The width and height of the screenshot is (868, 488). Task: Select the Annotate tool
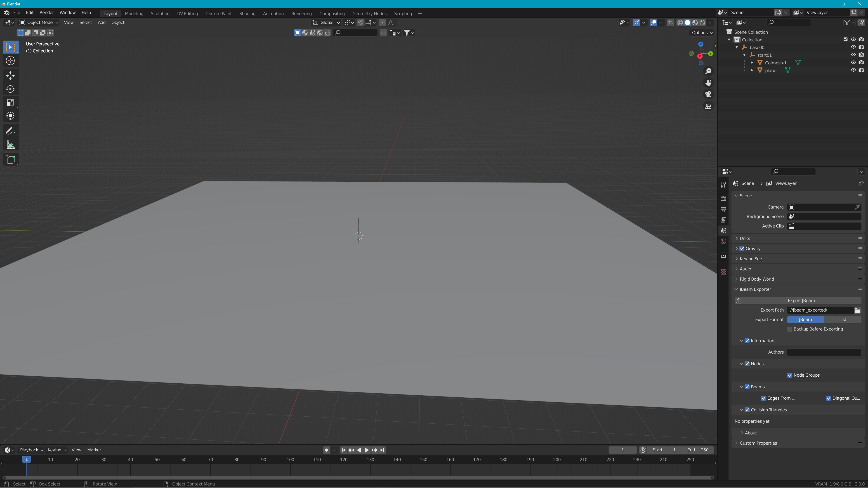(x=10, y=131)
